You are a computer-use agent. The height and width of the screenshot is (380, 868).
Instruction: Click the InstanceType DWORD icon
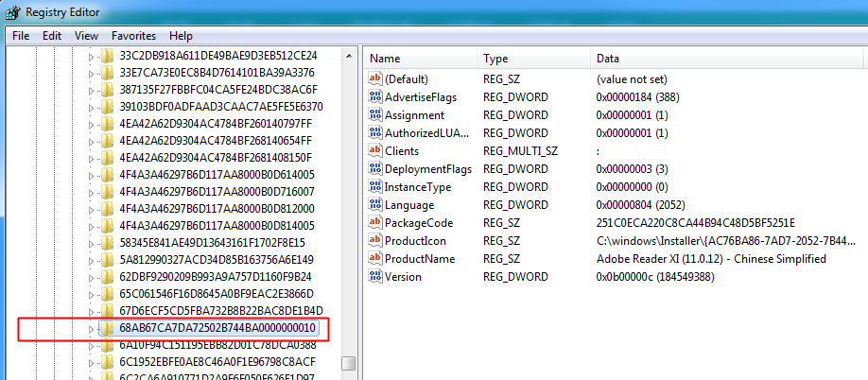(x=375, y=187)
